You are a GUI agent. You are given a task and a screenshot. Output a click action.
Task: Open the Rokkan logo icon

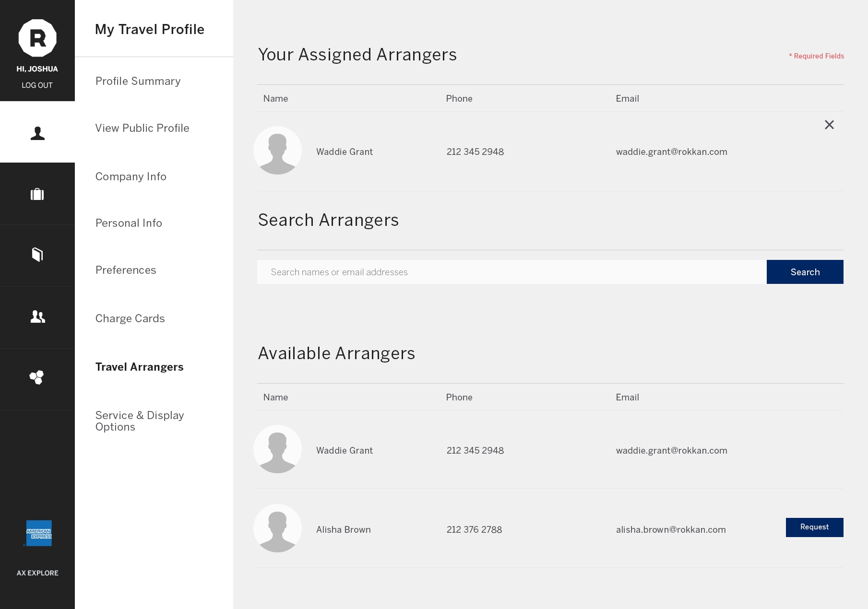37,37
